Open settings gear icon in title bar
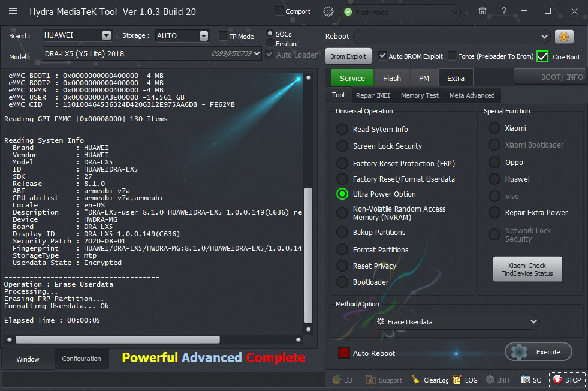This screenshot has width=588, height=391. coord(328,11)
